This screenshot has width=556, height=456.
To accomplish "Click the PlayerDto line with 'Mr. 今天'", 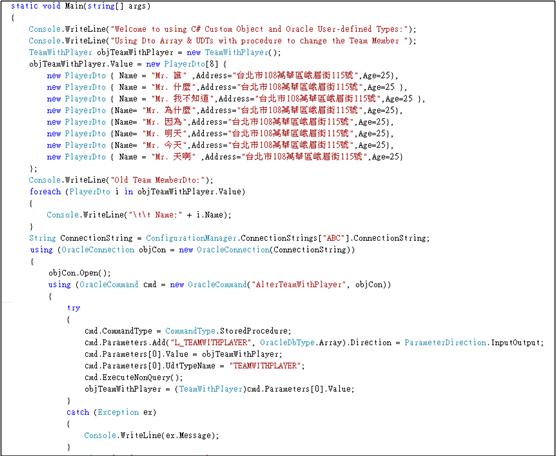I will (221, 145).
